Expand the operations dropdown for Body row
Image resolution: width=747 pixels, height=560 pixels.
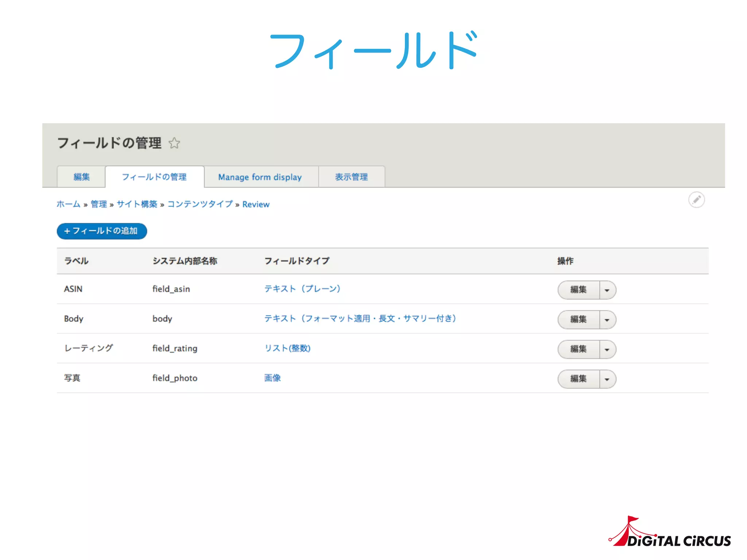[x=607, y=320]
